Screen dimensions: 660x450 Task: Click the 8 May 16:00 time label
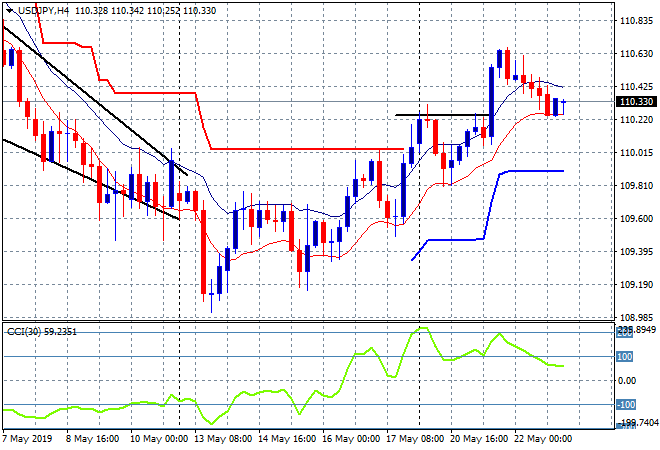(x=92, y=439)
